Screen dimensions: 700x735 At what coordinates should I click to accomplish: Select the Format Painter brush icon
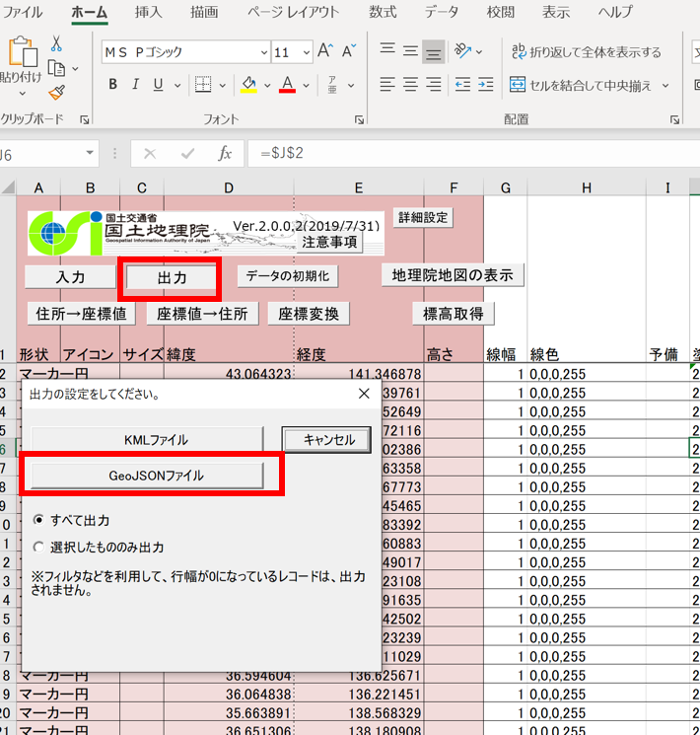tap(57, 93)
